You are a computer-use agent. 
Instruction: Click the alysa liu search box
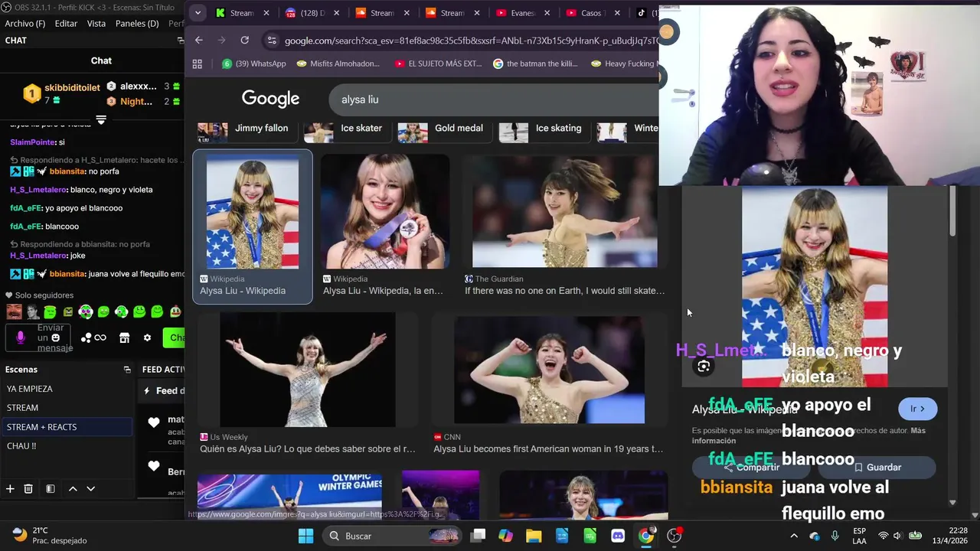tap(494, 99)
